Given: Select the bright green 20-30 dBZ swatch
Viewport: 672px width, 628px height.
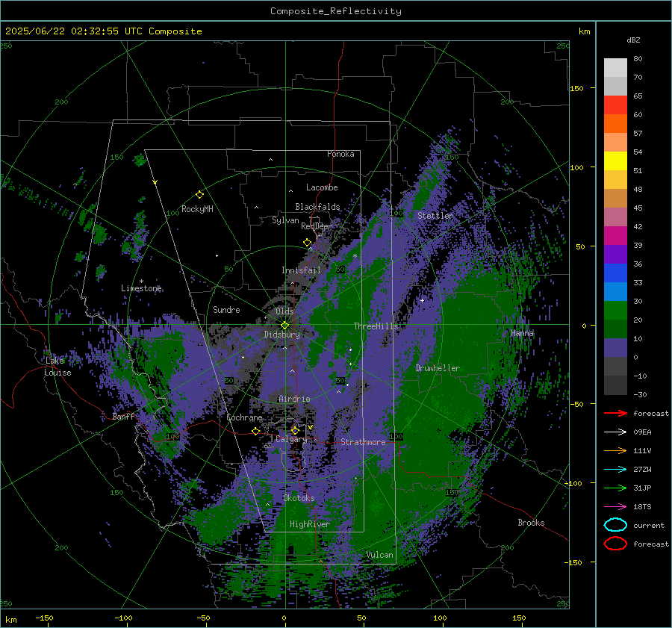Looking at the screenshot, I should [x=615, y=310].
